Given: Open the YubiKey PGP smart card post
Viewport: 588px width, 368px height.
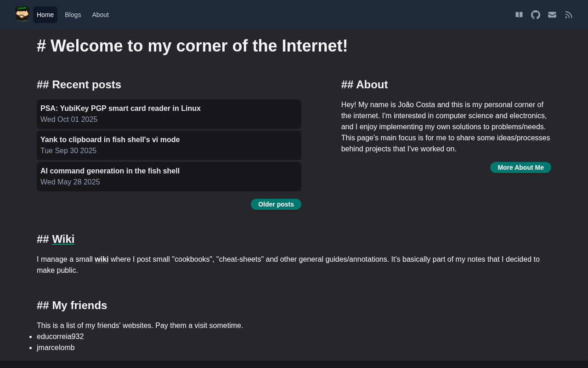Looking at the screenshot, I should 120,109.
